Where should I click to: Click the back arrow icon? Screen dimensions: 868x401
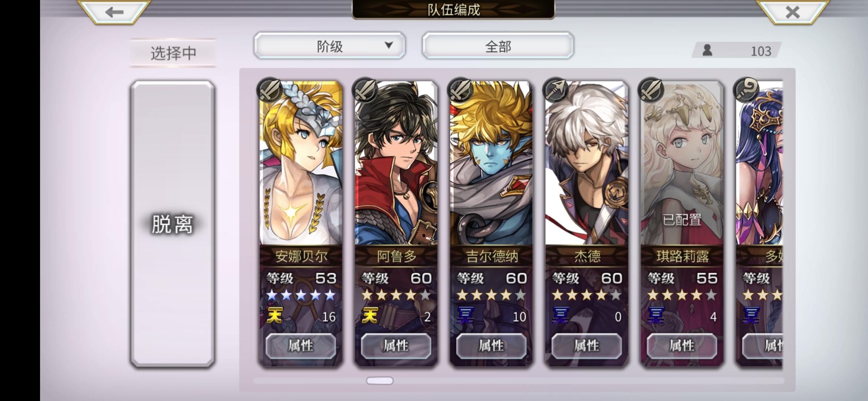coord(114,12)
